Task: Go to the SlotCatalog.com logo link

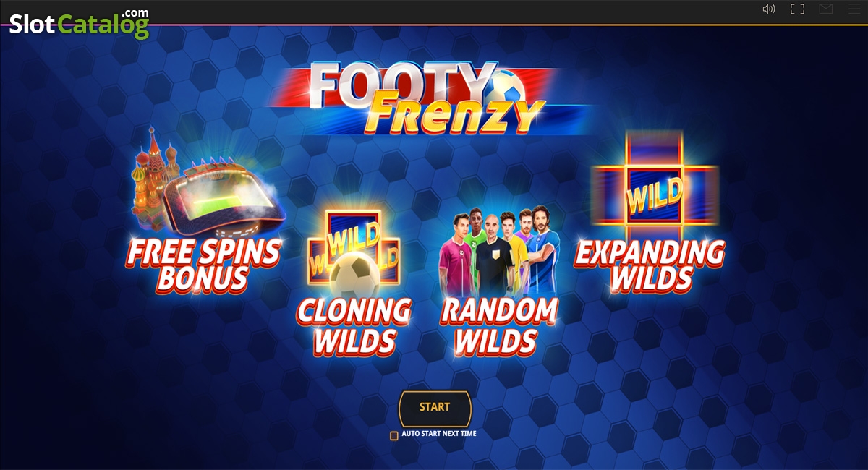Action: pos(79,23)
